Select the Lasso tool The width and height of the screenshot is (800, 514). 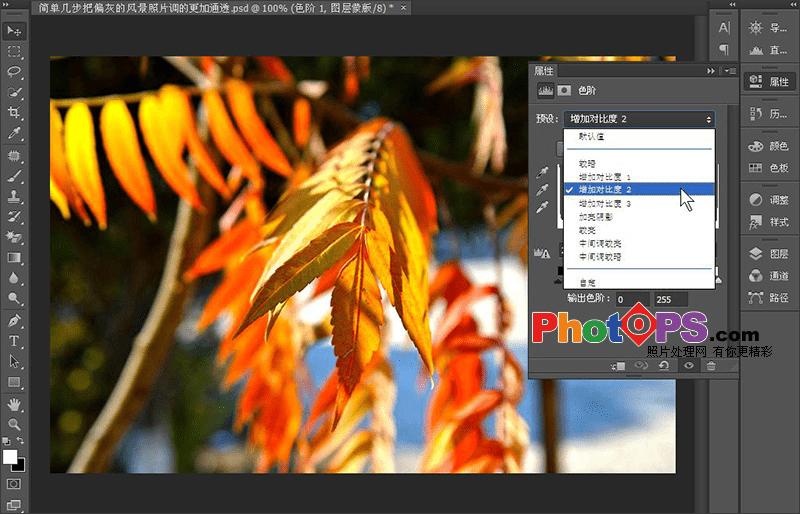pyautogui.click(x=14, y=72)
